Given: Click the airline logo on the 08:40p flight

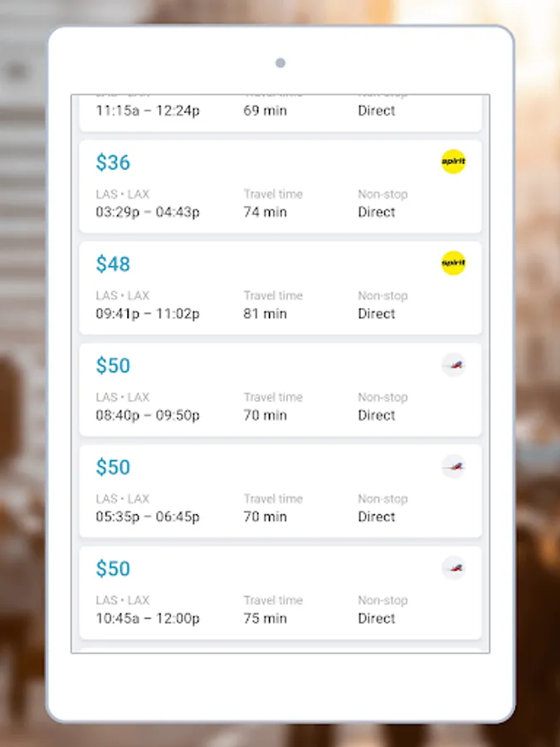Looking at the screenshot, I should tap(453, 364).
